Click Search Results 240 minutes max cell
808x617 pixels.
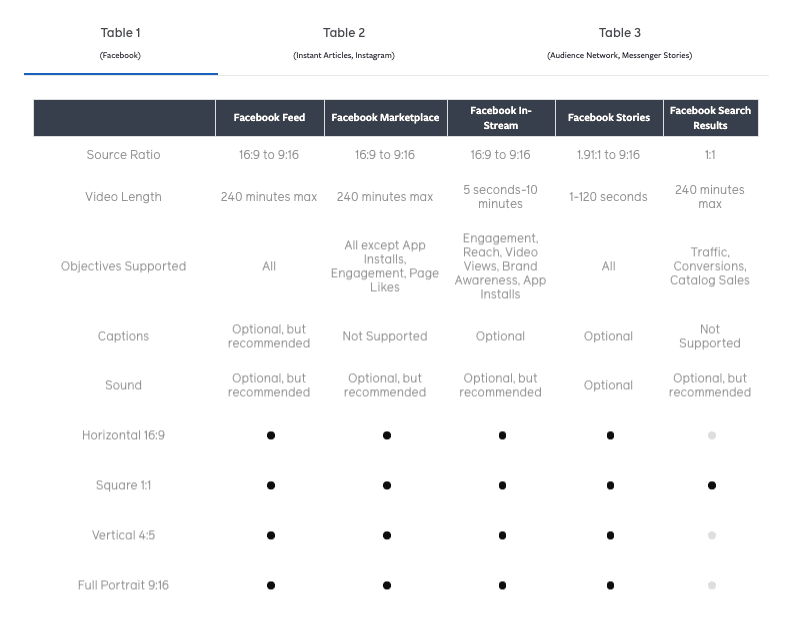click(710, 197)
